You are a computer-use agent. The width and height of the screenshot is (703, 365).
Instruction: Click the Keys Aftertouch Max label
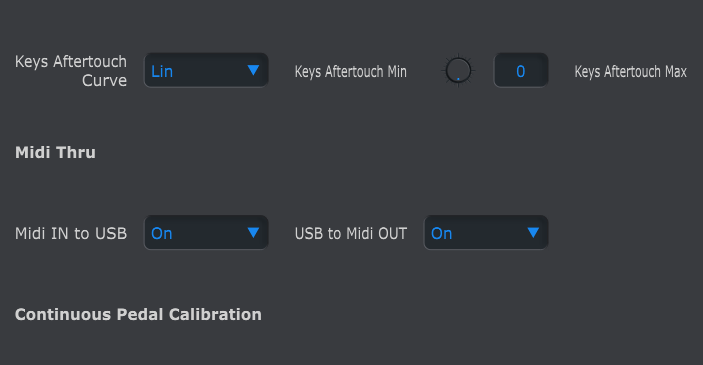[631, 72]
